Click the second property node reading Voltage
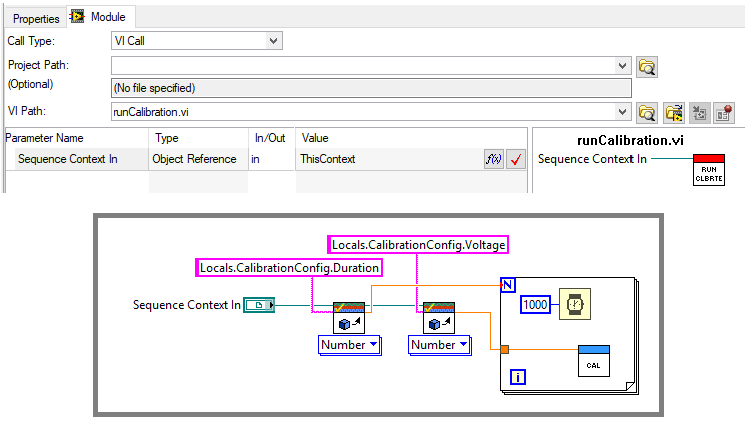Screen dimensions: 753x427 pyautogui.click(x=439, y=317)
